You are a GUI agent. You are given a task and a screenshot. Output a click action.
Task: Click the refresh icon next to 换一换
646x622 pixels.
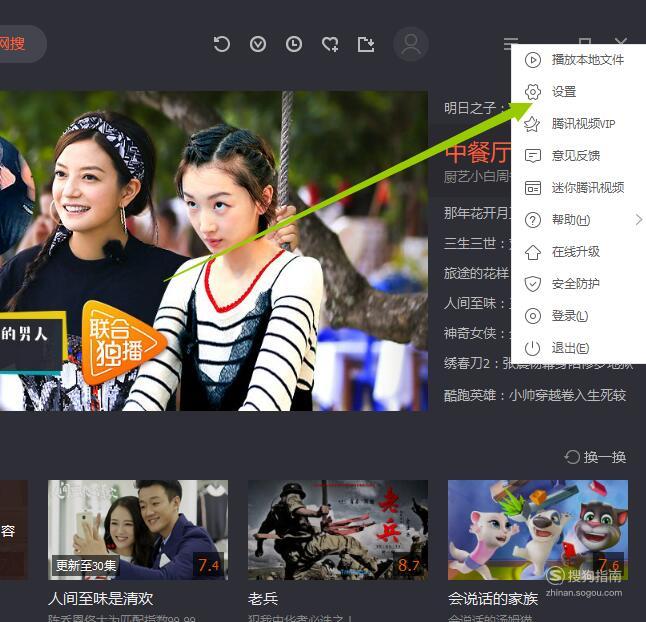click(572, 457)
